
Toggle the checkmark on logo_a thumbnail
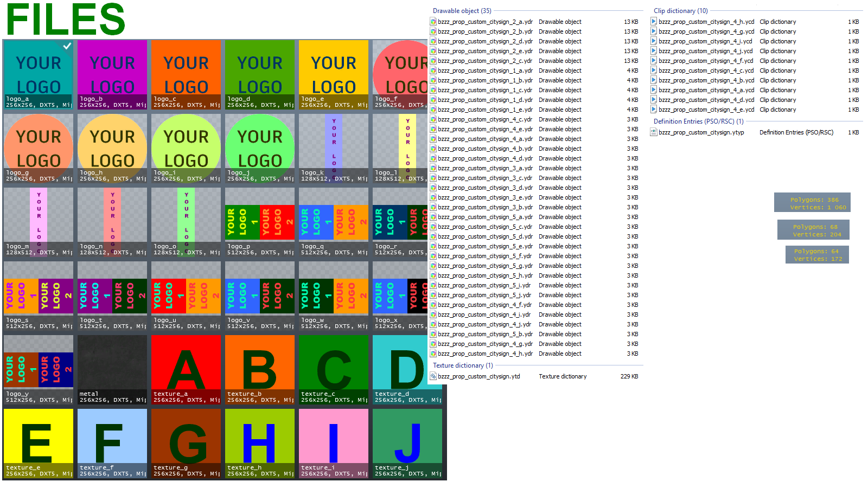67,46
